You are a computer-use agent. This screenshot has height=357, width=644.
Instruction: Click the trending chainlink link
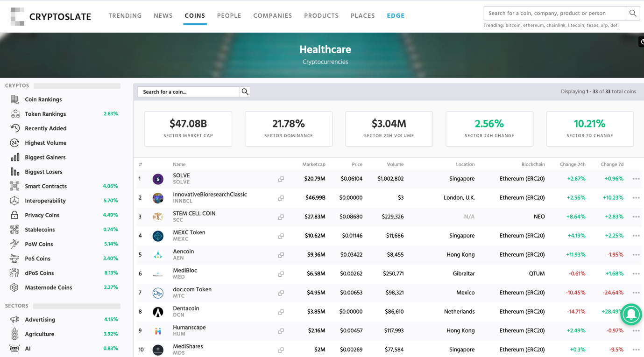pyautogui.click(x=556, y=26)
